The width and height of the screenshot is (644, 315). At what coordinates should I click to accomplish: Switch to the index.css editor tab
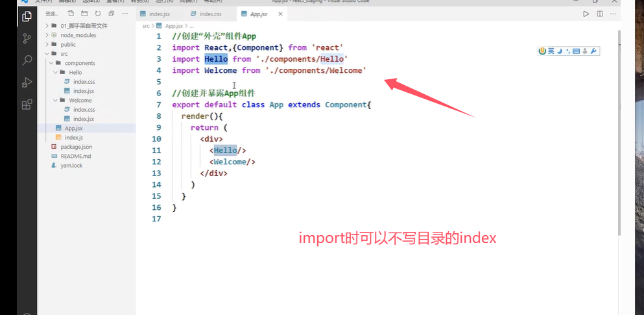pyautogui.click(x=210, y=14)
